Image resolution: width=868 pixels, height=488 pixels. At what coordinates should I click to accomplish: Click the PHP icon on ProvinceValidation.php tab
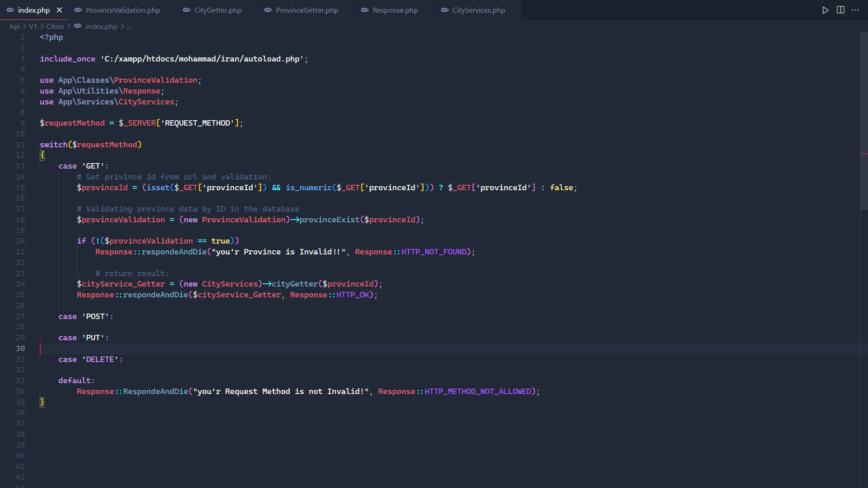point(78,10)
